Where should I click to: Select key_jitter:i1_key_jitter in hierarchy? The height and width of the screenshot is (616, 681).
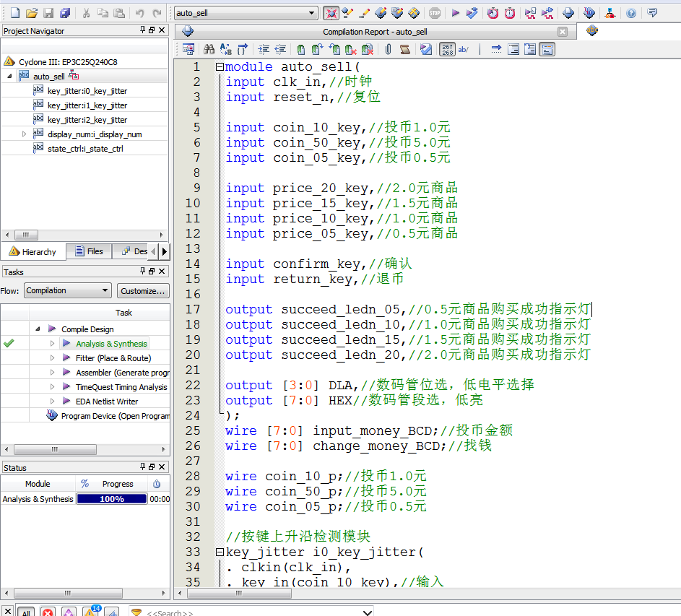click(87, 105)
